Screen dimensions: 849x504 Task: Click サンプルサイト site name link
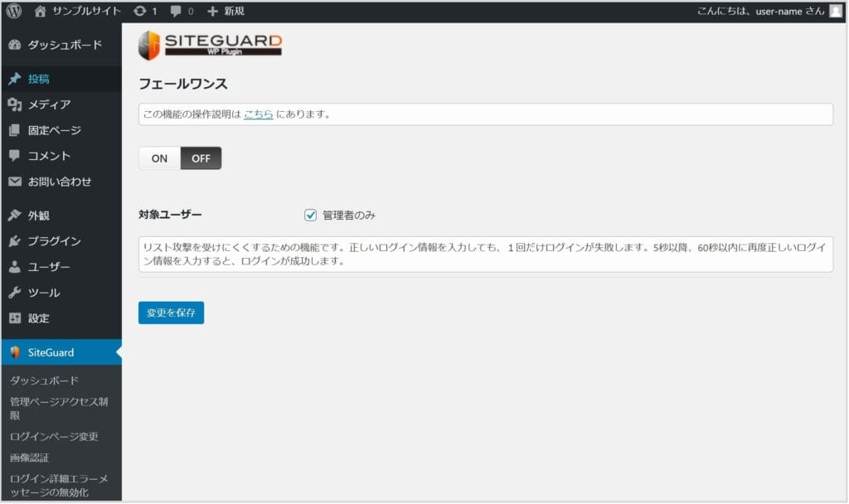(86, 11)
